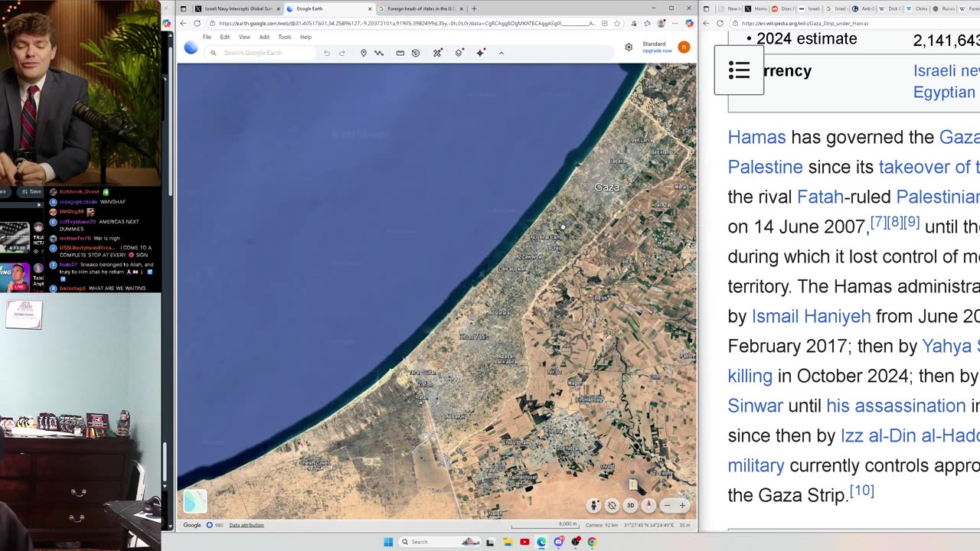Open the map style thumbnail
This screenshot has height=551, width=980.
coord(194,501)
